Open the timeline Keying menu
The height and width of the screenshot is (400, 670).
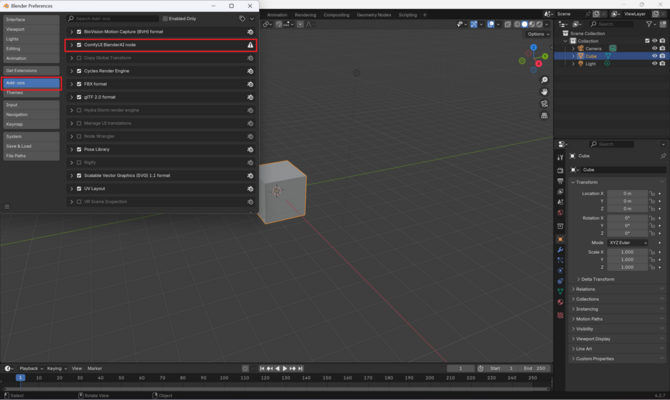(56, 368)
